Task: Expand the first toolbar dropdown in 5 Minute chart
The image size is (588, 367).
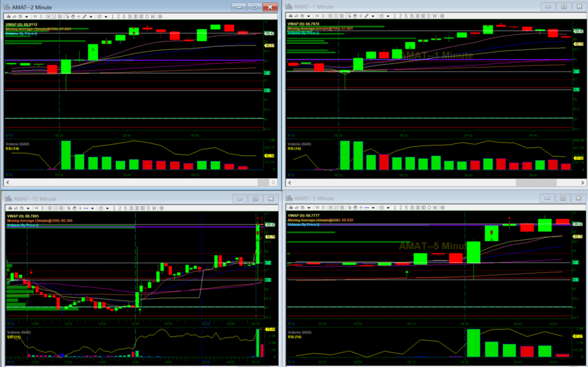Action: (x=309, y=208)
